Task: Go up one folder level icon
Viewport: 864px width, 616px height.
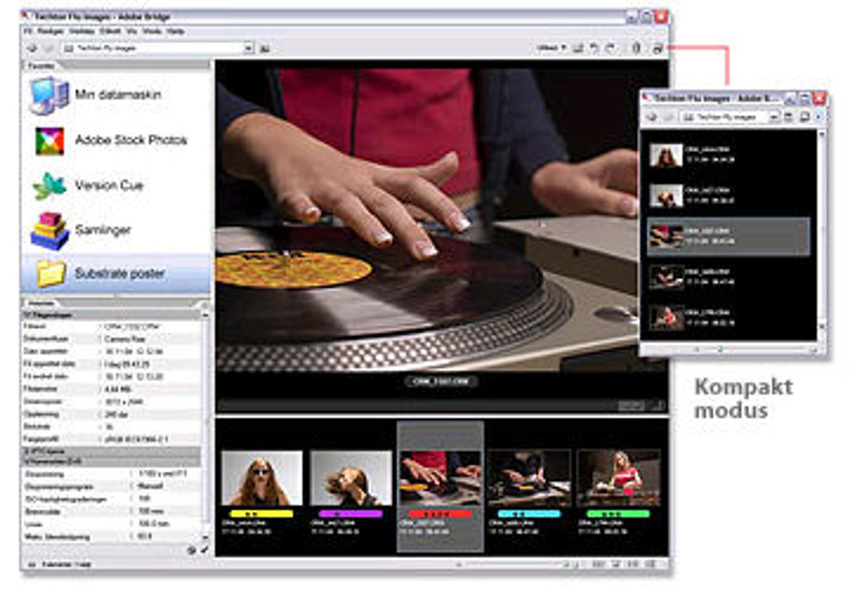Action: point(265,48)
